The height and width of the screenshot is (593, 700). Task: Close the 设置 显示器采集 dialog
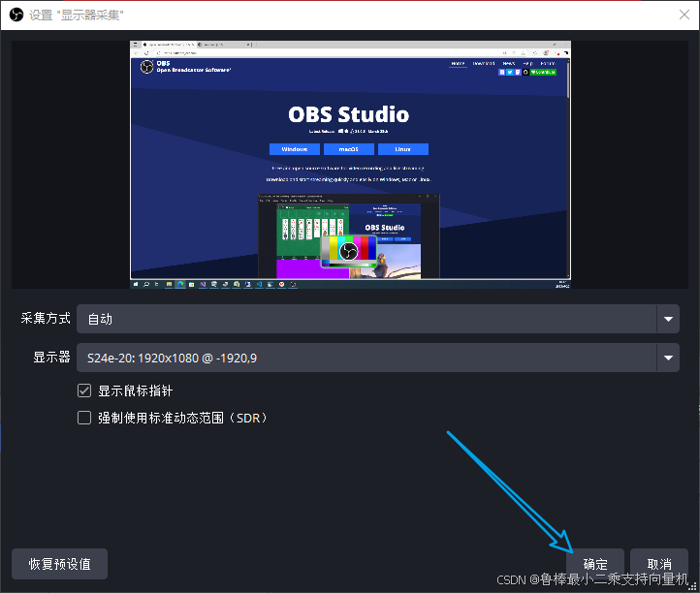pyautogui.click(x=684, y=15)
